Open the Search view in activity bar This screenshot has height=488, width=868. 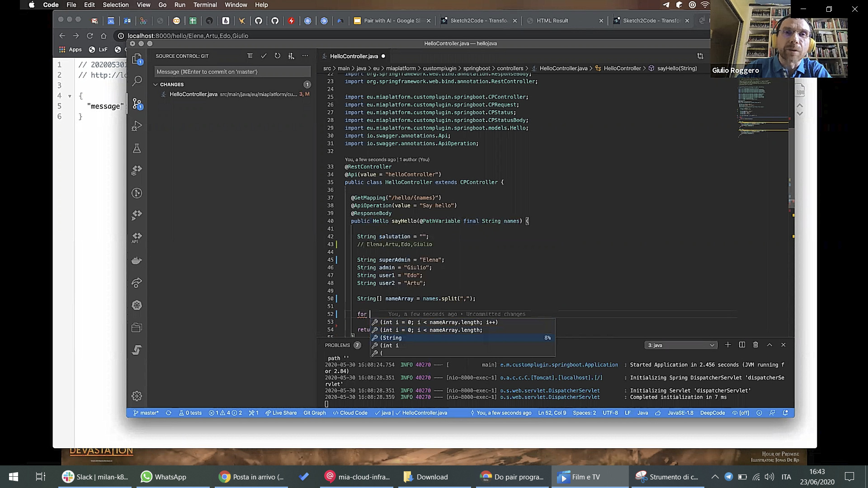click(x=137, y=81)
